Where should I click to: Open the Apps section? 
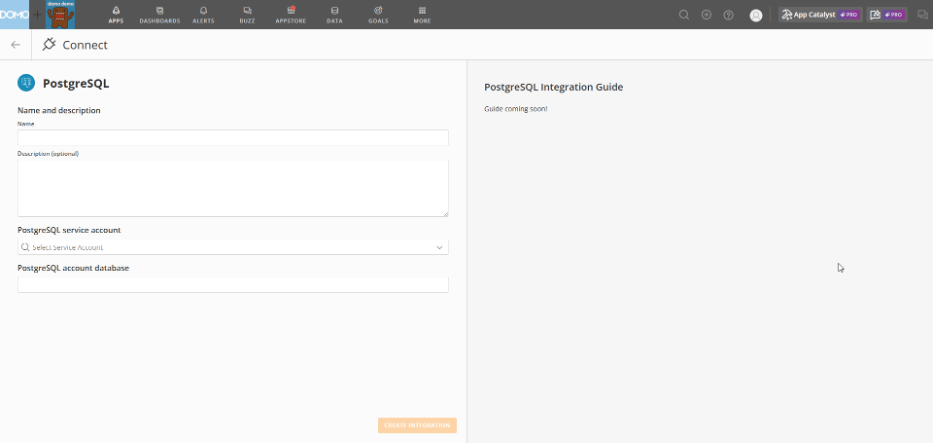point(116,15)
